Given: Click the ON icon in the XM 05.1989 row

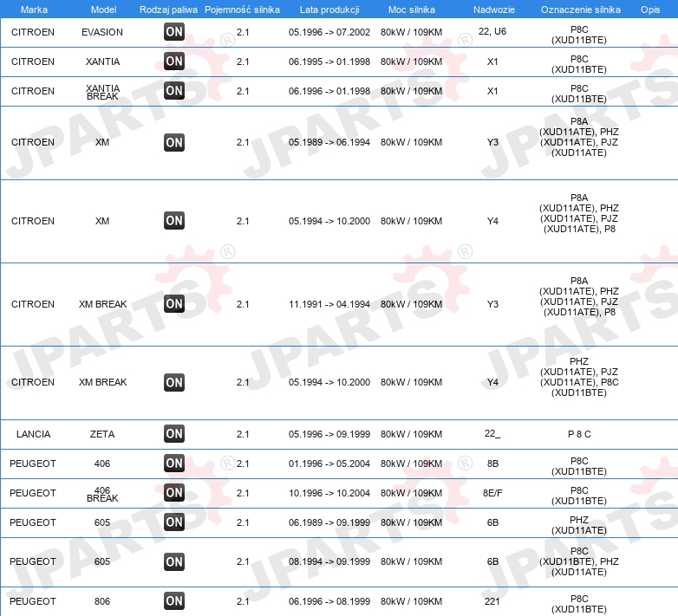Looking at the screenshot, I should coord(173,143).
